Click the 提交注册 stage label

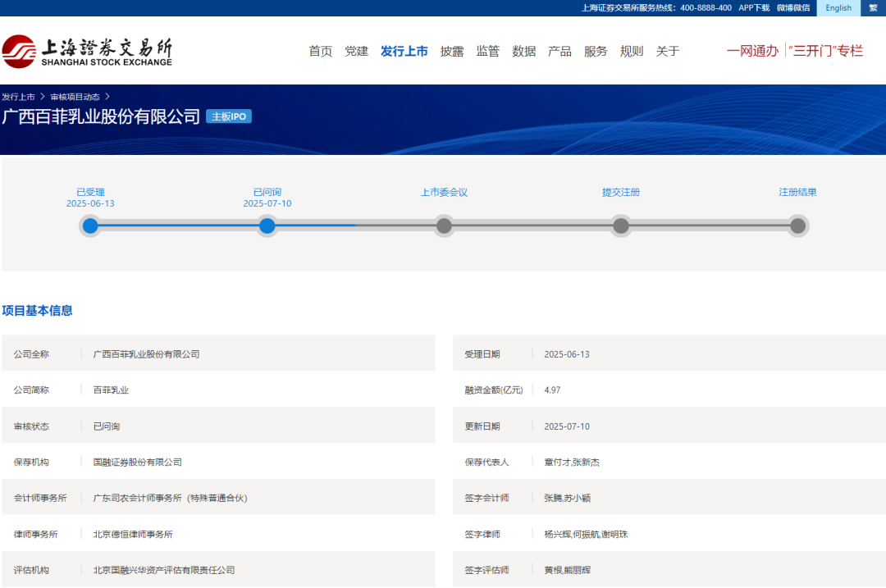pos(621,193)
